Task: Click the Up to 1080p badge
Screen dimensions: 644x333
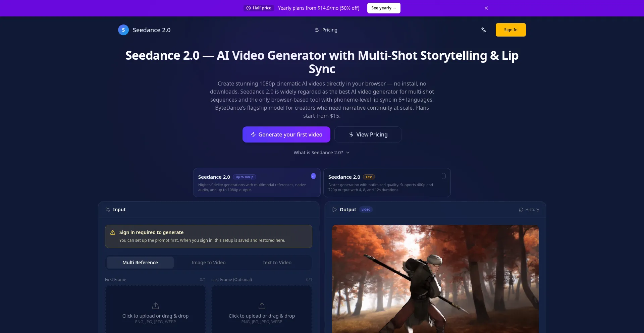Action: tap(245, 177)
